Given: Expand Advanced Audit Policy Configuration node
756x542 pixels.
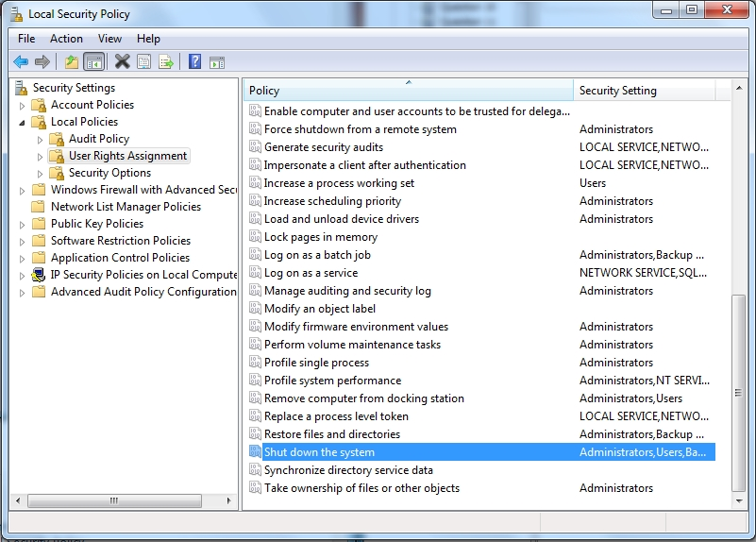Looking at the screenshot, I should click(22, 292).
